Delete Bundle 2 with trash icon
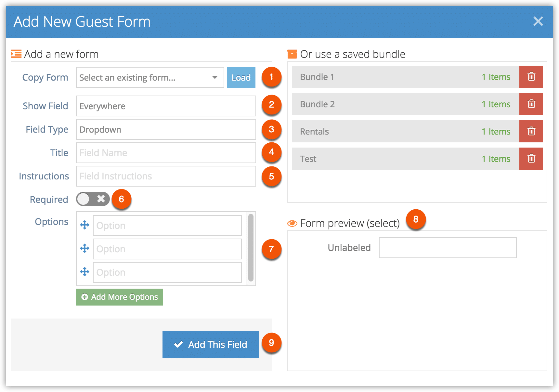The width and height of the screenshot is (559, 392). pos(531,104)
